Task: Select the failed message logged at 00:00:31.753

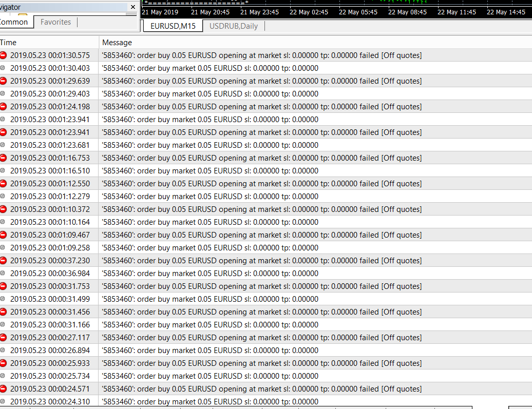Action: point(262,286)
